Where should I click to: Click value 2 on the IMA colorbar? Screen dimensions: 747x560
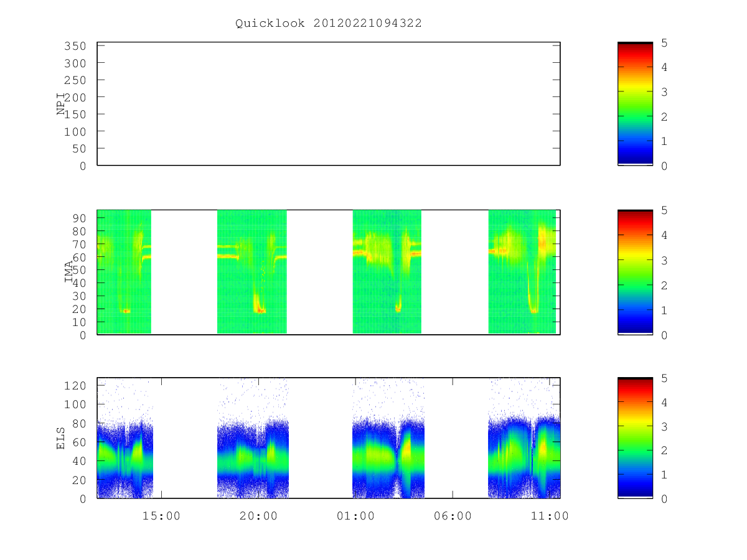665,285
